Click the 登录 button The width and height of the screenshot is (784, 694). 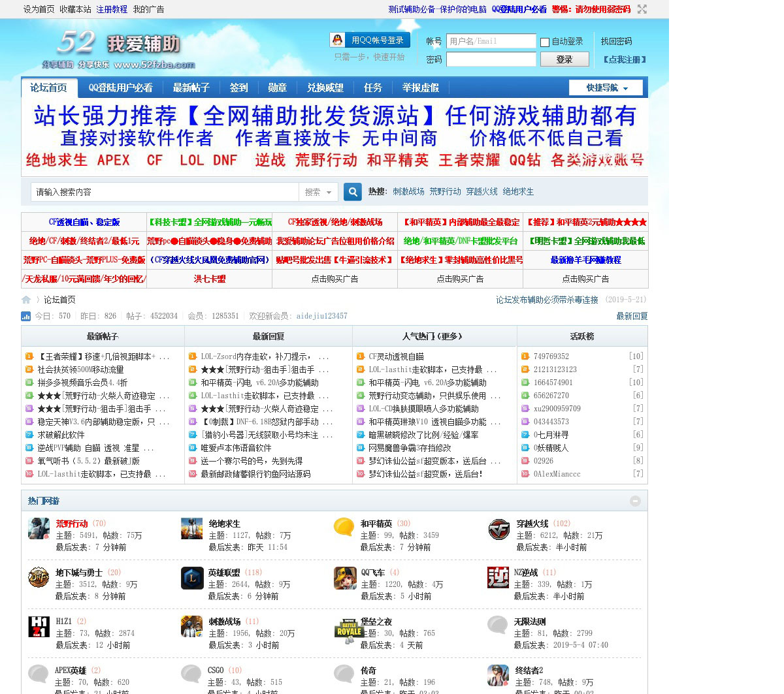[564, 59]
